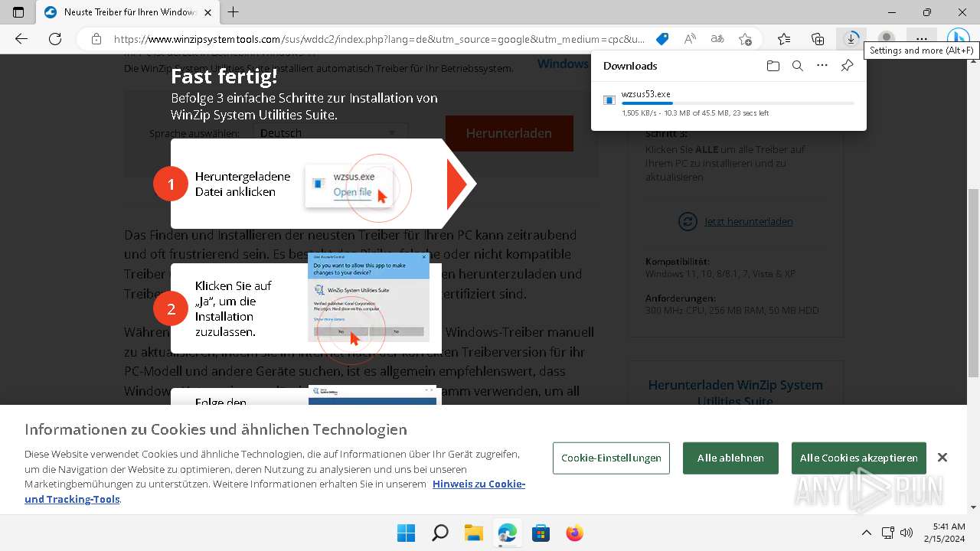Viewport: 980px width, 551px height.
Task: Click the wzsus53.exe file name
Action: [x=645, y=94]
